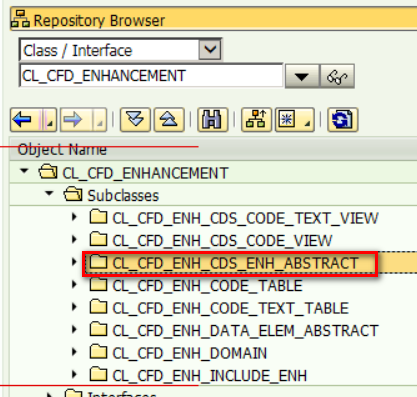This screenshot has width=417, height=397.
Task: Click the forward navigation arrow icon
Action: coord(73,119)
